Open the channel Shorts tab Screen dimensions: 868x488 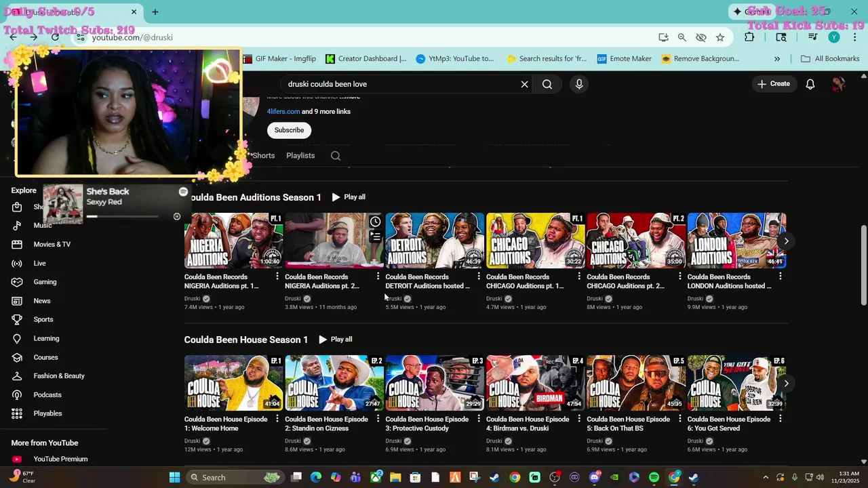coord(263,156)
